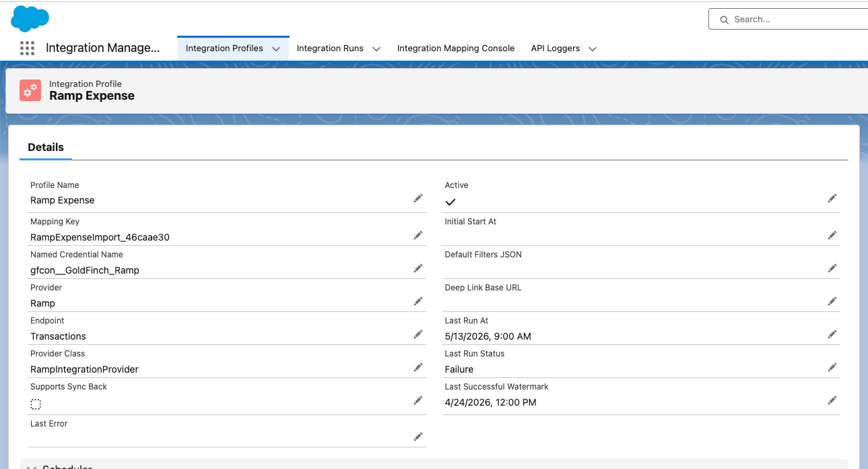Edit Last Successful Watermark pencil icon
868x469 pixels.
point(832,400)
